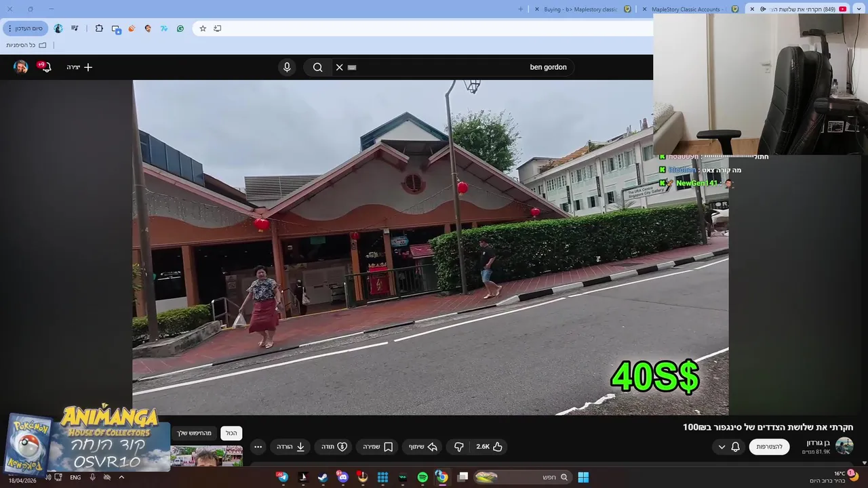Open a new Chrome tab with the plus
This screenshot has height=488, width=868.
521,9
